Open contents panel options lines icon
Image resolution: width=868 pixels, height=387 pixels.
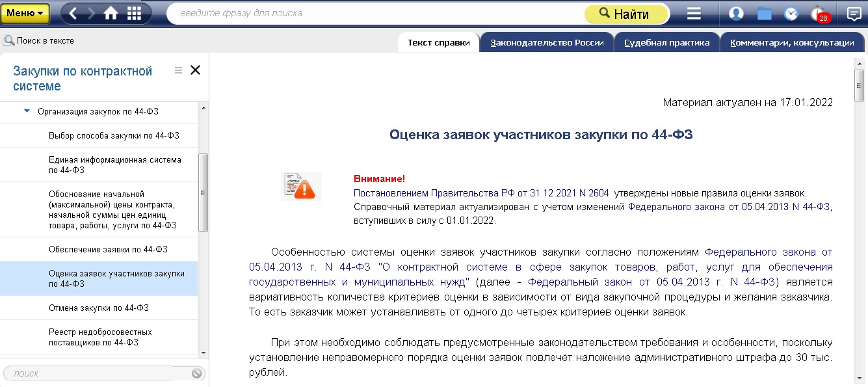[x=178, y=71]
